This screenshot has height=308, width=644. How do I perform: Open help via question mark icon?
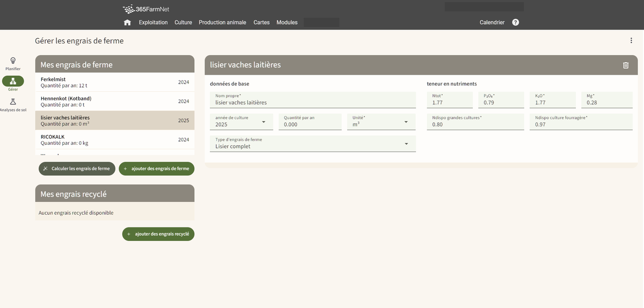point(515,23)
